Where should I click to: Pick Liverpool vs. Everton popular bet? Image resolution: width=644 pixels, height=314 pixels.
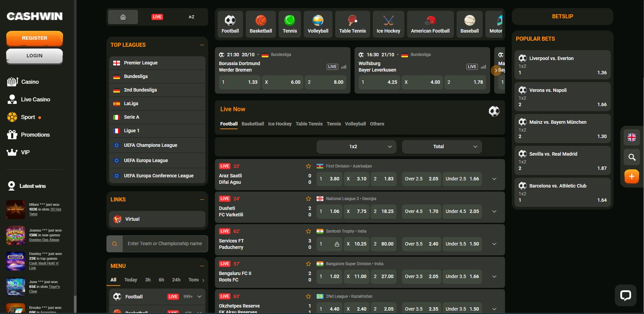(563, 65)
